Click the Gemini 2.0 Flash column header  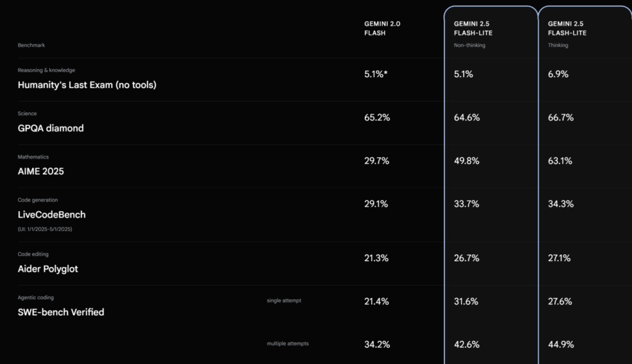[382, 28]
